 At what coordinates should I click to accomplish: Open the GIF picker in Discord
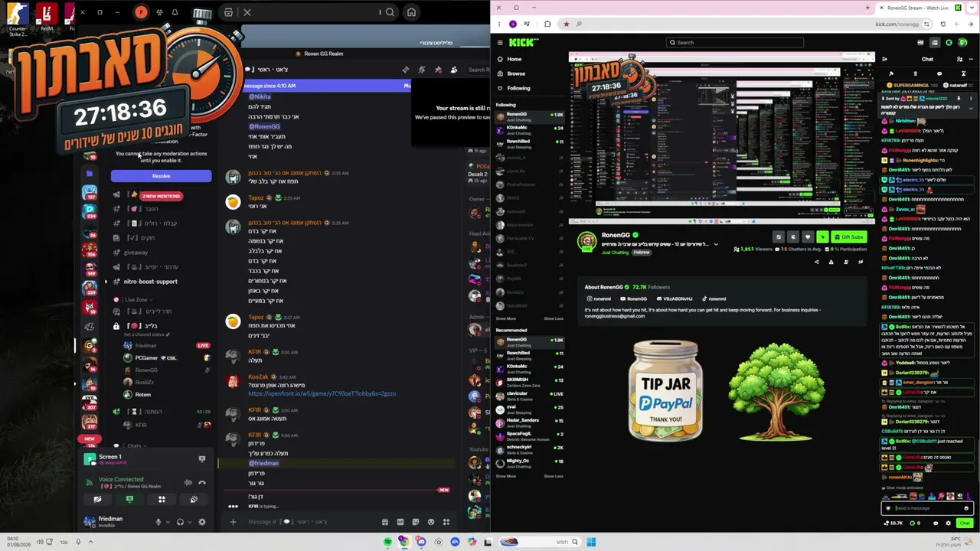[400, 522]
